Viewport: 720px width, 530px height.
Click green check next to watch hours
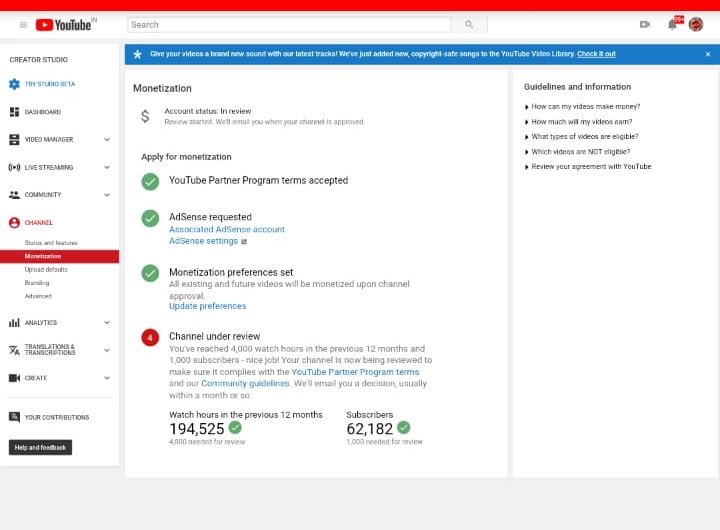[x=235, y=428]
